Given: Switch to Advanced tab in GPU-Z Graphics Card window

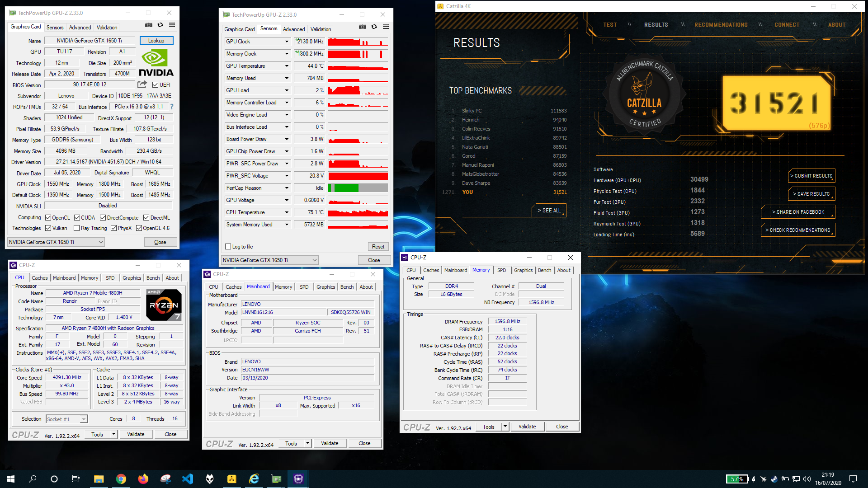Looking at the screenshot, I should click(x=80, y=28).
